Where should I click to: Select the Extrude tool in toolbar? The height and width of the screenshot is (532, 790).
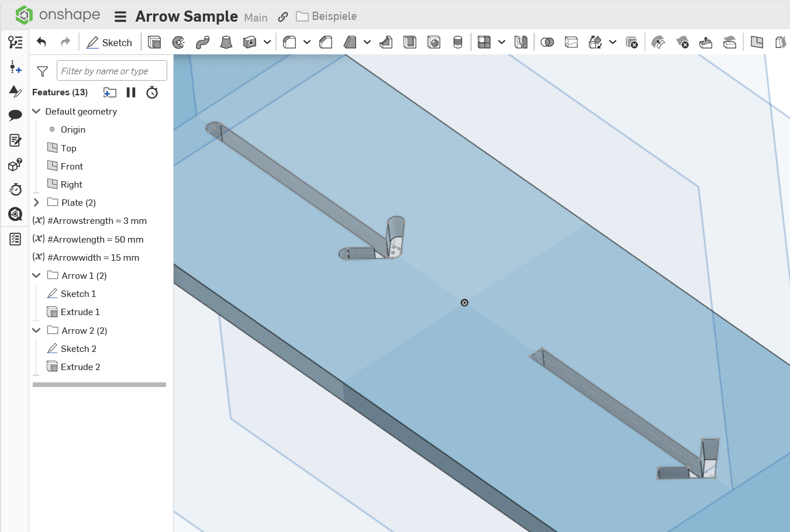pos(154,42)
